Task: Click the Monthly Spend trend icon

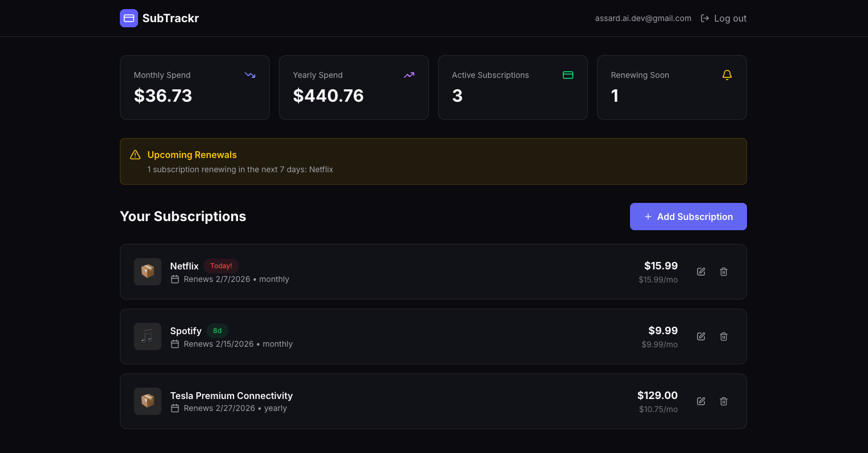Action: pos(250,75)
